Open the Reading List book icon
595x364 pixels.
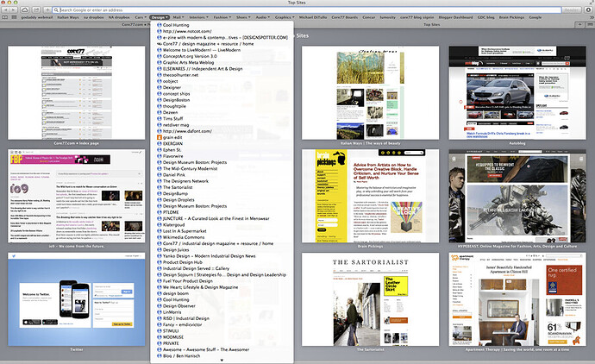(5, 17)
